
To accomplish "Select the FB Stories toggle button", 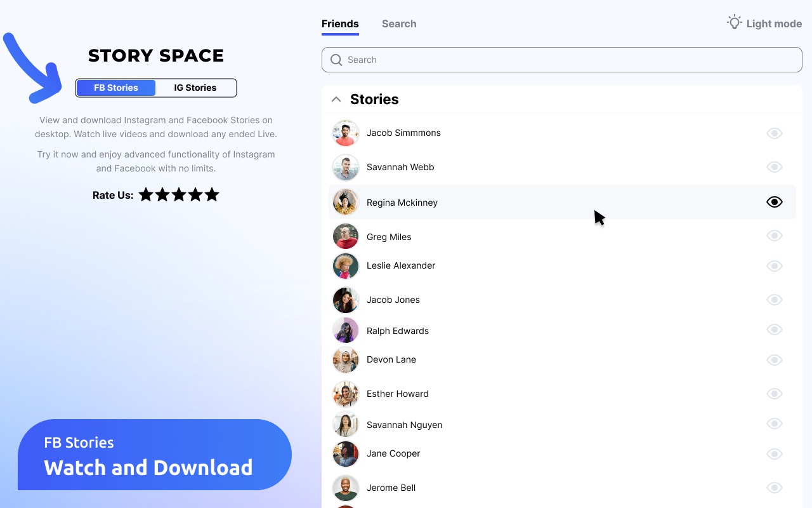I will [x=115, y=88].
